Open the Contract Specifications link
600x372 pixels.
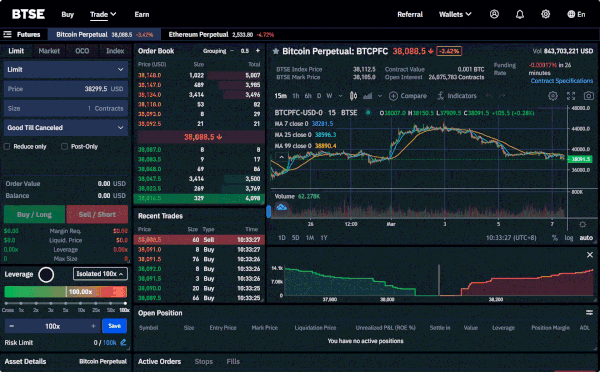coord(561,81)
